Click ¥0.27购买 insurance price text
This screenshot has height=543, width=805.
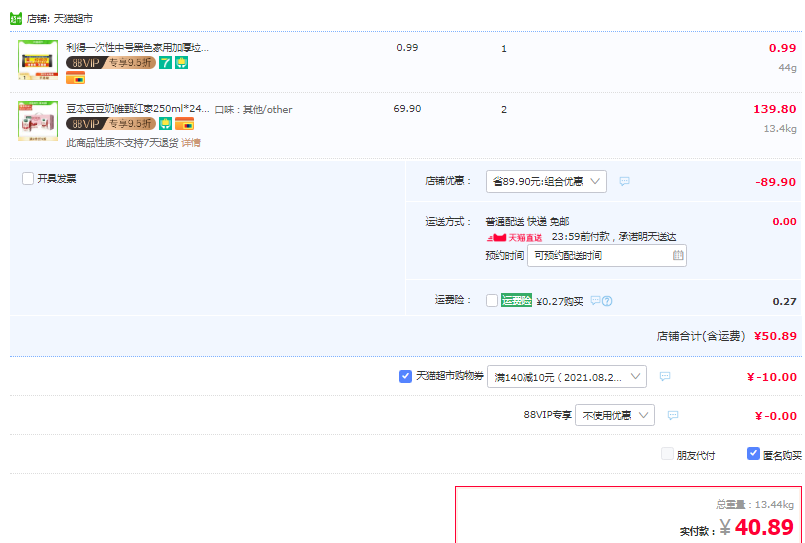(560, 301)
